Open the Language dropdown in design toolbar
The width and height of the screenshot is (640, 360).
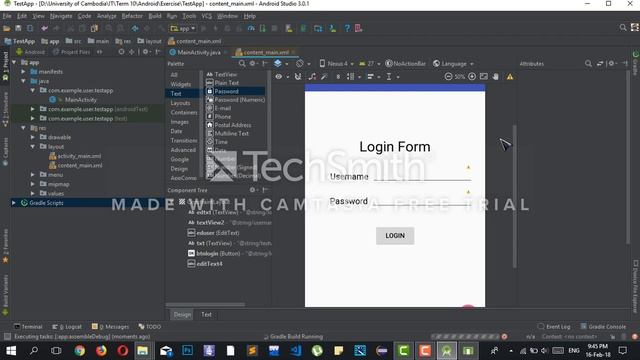coord(453,64)
